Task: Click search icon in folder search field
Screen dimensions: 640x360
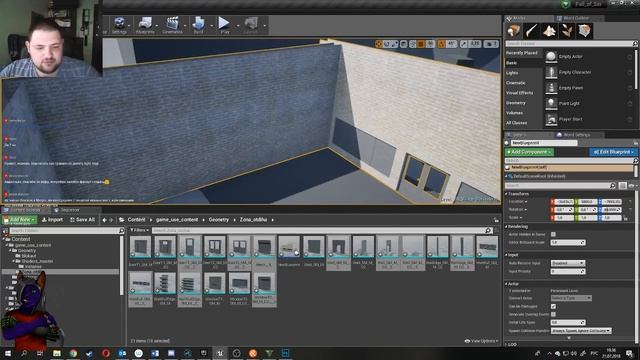Action: coord(121,231)
